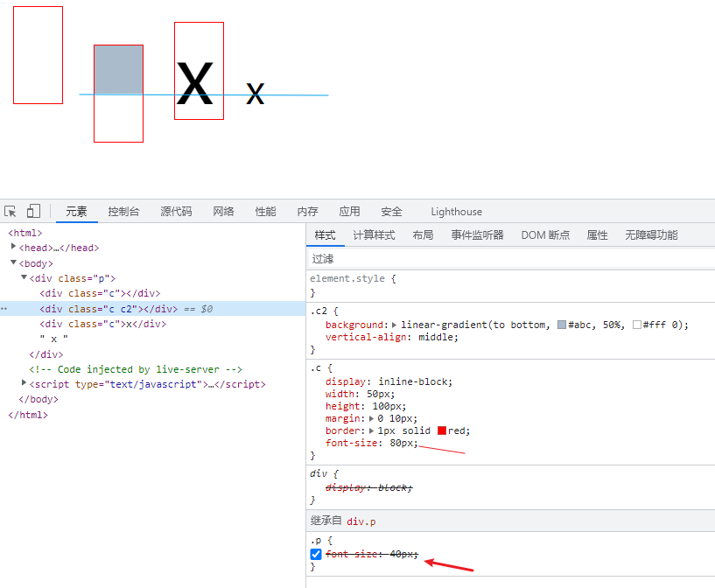Expand the background shorthand property arrow
The image size is (715, 588).
coord(394,325)
